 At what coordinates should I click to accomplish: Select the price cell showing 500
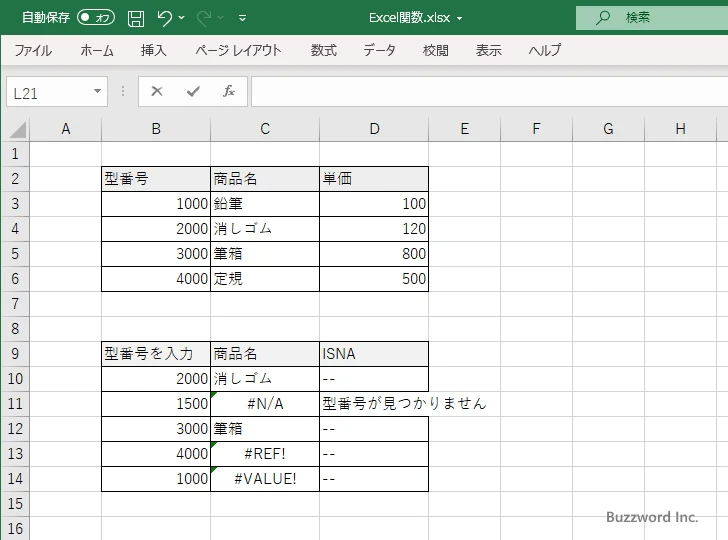coord(374,279)
